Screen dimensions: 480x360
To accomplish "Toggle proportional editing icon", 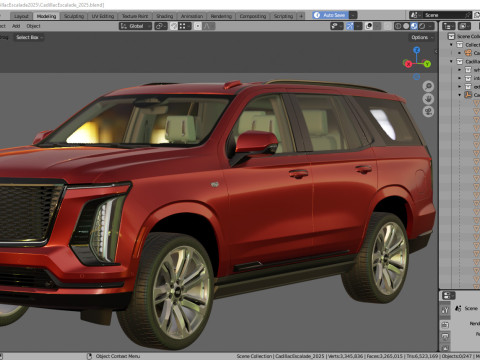I will (198, 26).
